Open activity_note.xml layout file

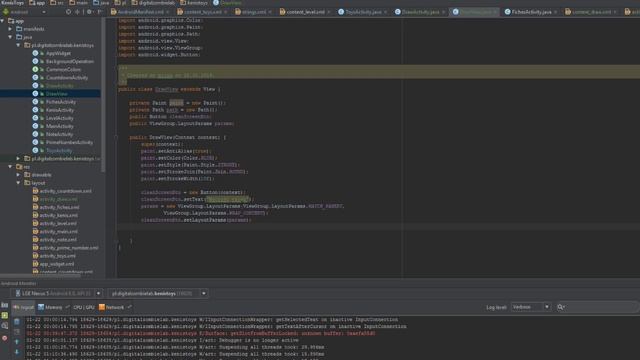(x=58, y=240)
